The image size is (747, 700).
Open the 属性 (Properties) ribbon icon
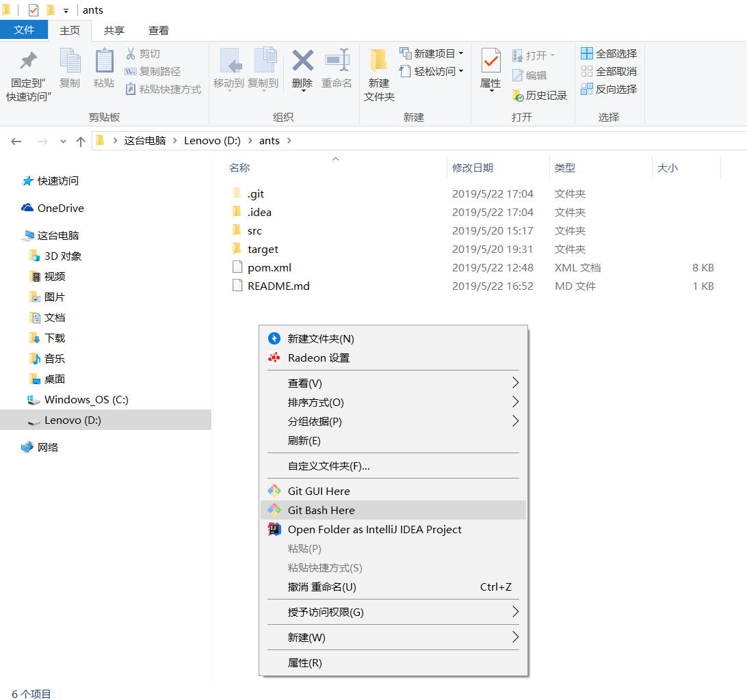click(x=490, y=68)
